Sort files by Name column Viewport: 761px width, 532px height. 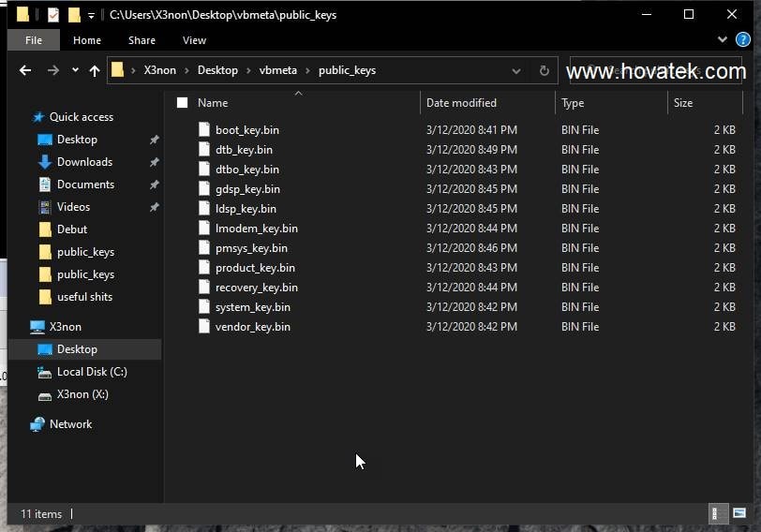tap(213, 103)
